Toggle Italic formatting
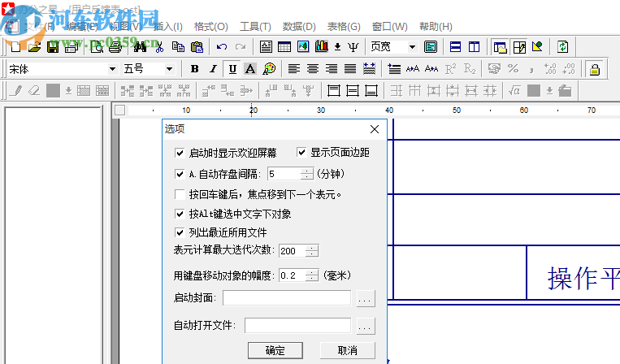Image resolution: width=620 pixels, height=364 pixels. 214,69
